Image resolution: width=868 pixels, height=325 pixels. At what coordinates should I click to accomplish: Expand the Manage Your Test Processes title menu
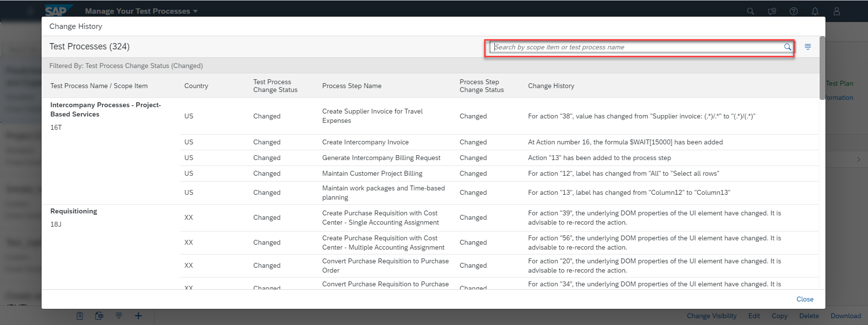(141, 11)
